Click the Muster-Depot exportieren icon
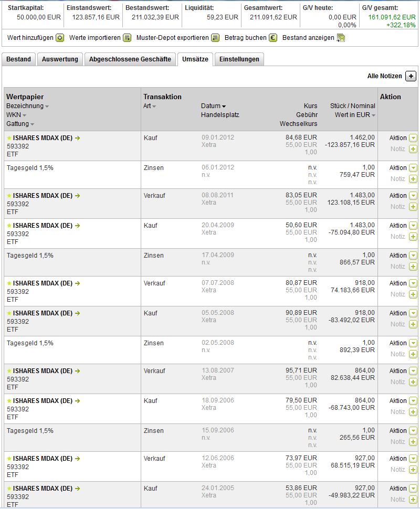Screen dimensions: 420x509 point(215,38)
